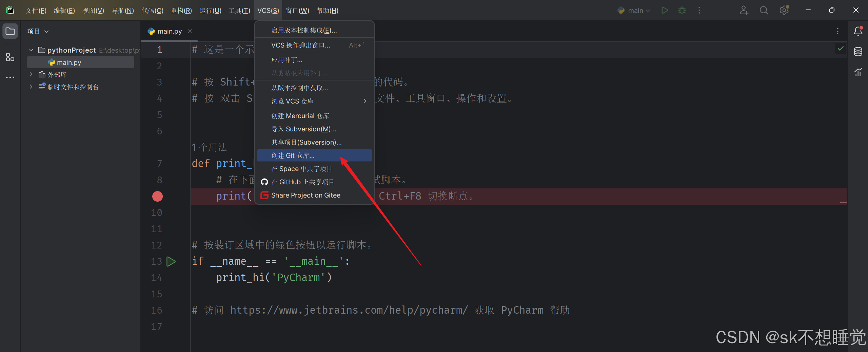Open the 帮助(H) menu
868x352 pixels.
pos(328,11)
